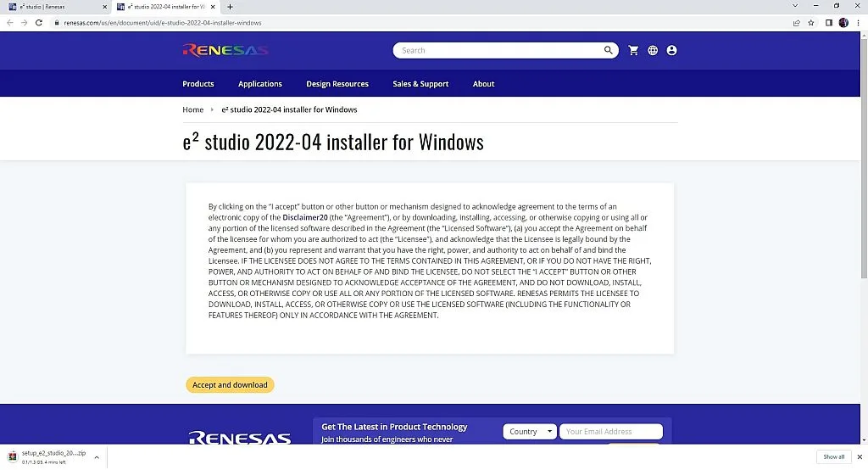
Task: Click the page heading 'e² studio 2022-04 installer for Windows'
Action: coord(332,143)
